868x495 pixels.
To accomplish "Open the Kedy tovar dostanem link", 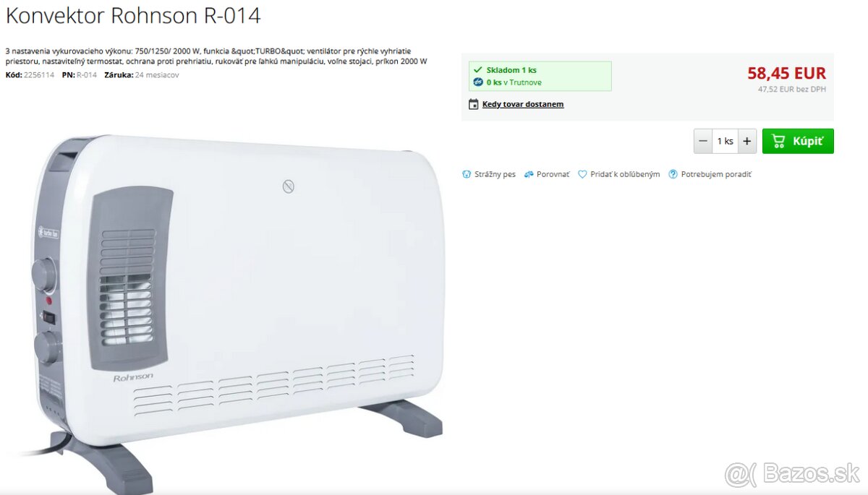I will click(x=523, y=104).
